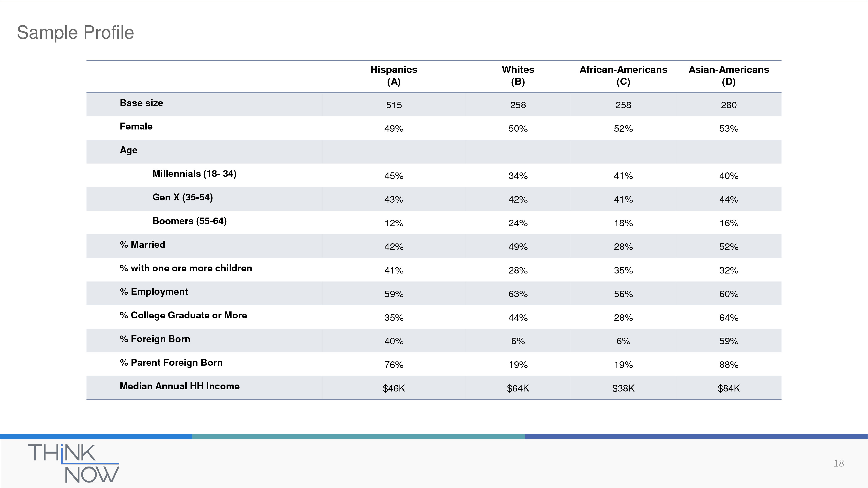
Task: Select % College Graduate or More label
Action: click(183, 315)
